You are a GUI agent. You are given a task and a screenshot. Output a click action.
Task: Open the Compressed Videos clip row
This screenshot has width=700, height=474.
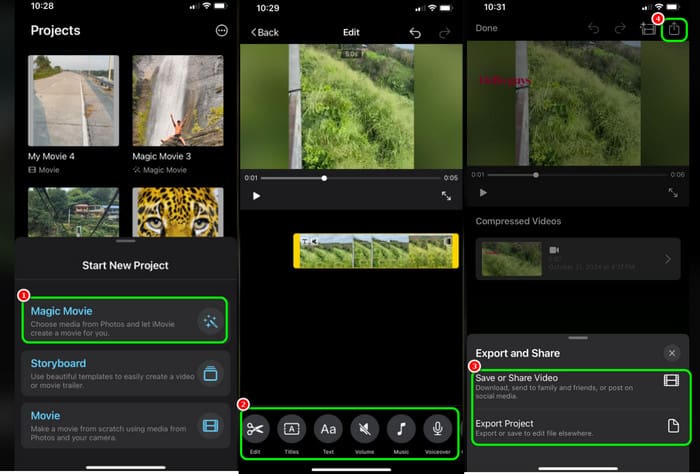click(578, 259)
